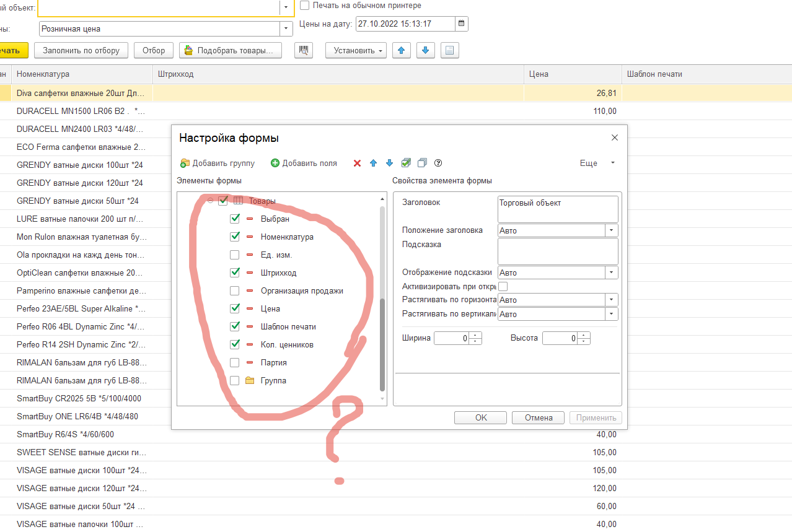The image size is (792, 532).
Task: Move form element down in settings dialog
Action: [389, 163]
